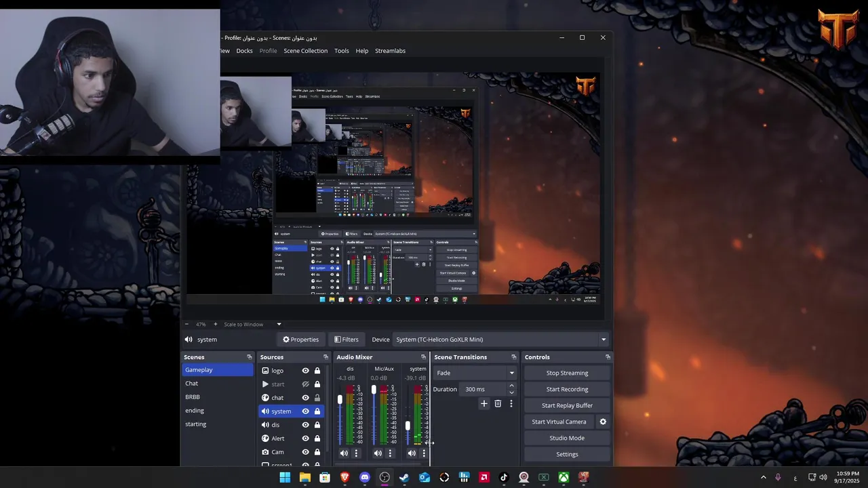Hide the chat source
Screen dimensions: 868x488
(x=305, y=398)
